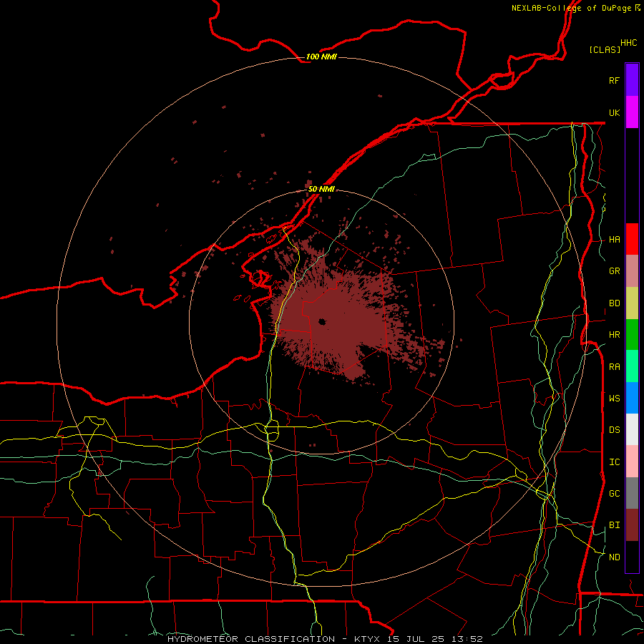Screen dimensions: 644x644
Task: Click the mint RA legend color swatch
Action: pyautogui.click(x=632, y=366)
